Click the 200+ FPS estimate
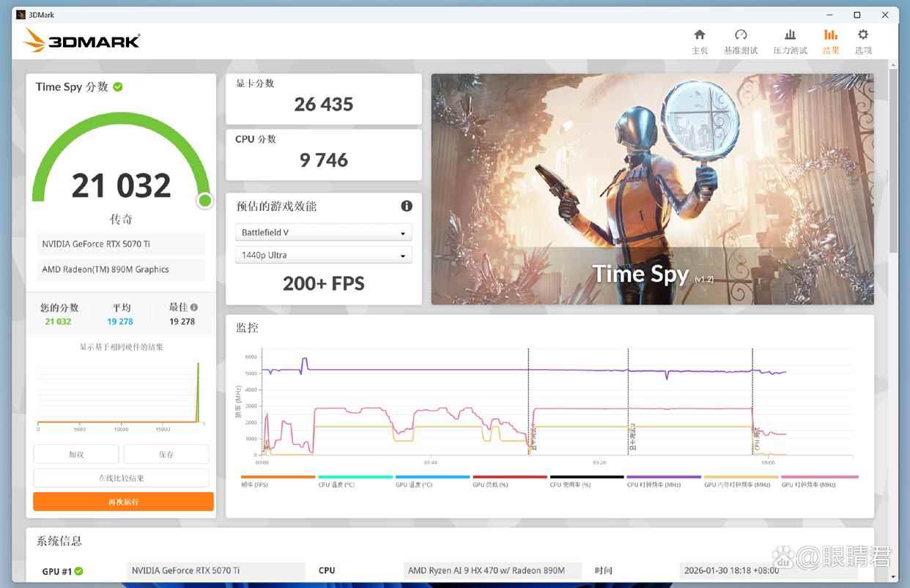This screenshot has height=588, width=910. point(324,283)
